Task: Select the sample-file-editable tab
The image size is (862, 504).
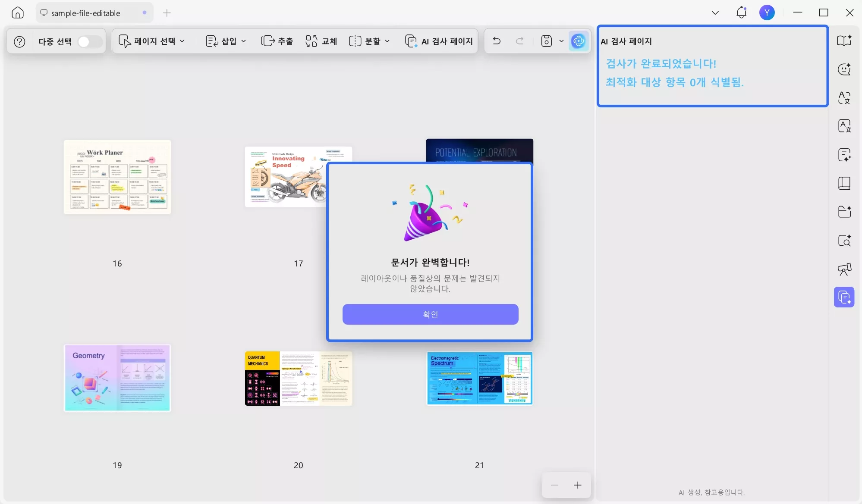Action: click(85, 13)
